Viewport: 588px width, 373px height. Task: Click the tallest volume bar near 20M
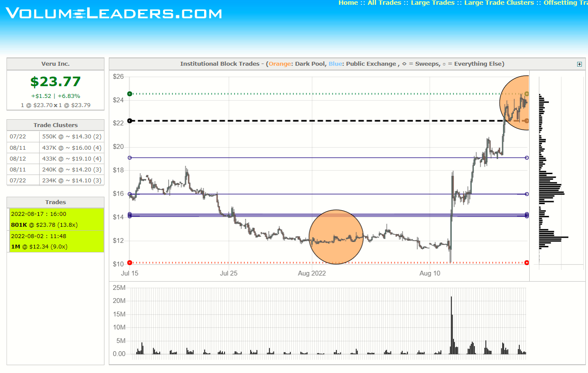tap(451, 325)
